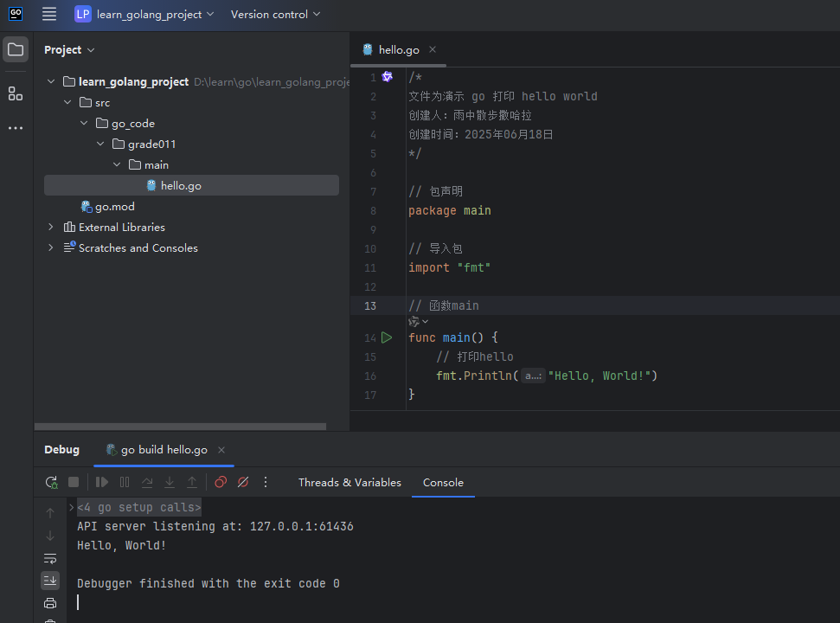Click line number 8 in the gutter
The image size is (840, 623).
pyautogui.click(x=373, y=210)
